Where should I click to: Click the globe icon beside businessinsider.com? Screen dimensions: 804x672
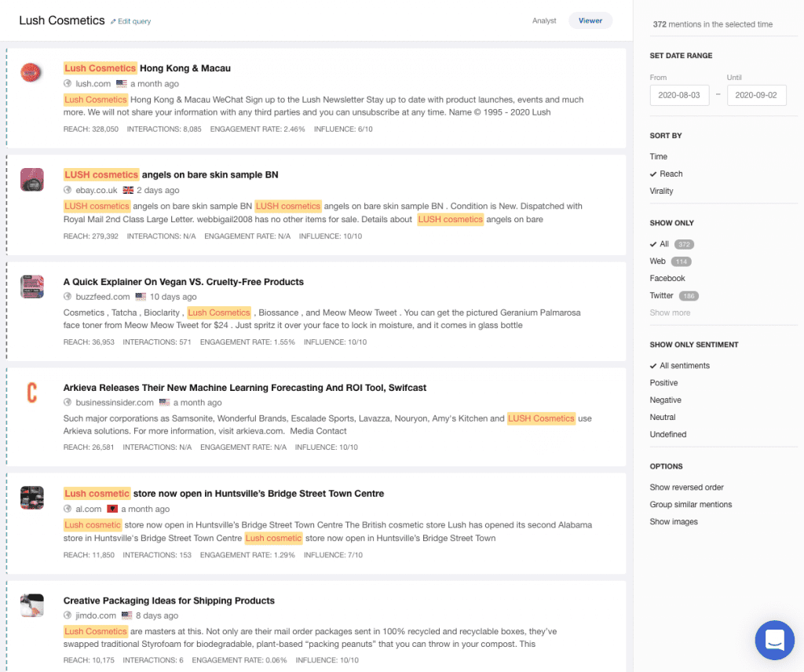click(68, 403)
